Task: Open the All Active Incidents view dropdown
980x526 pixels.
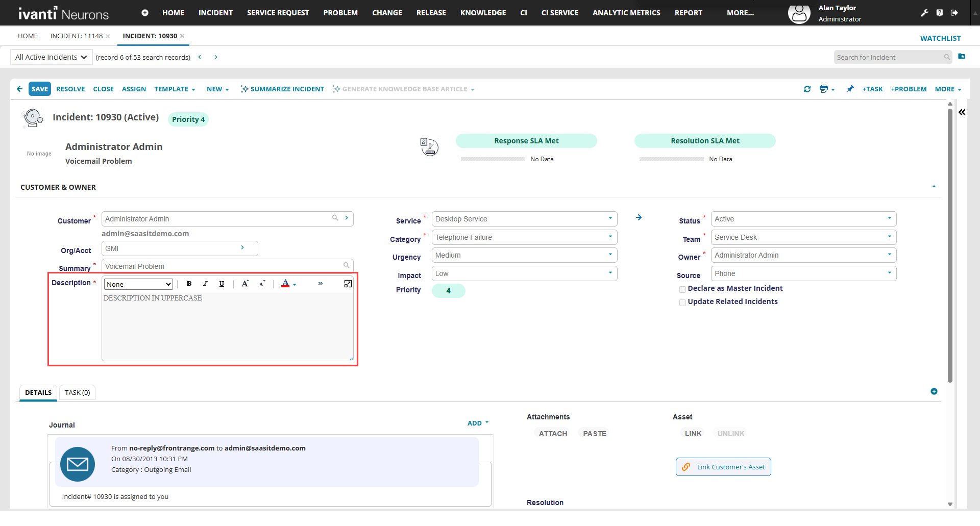Action: pyautogui.click(x=51, y=57)
